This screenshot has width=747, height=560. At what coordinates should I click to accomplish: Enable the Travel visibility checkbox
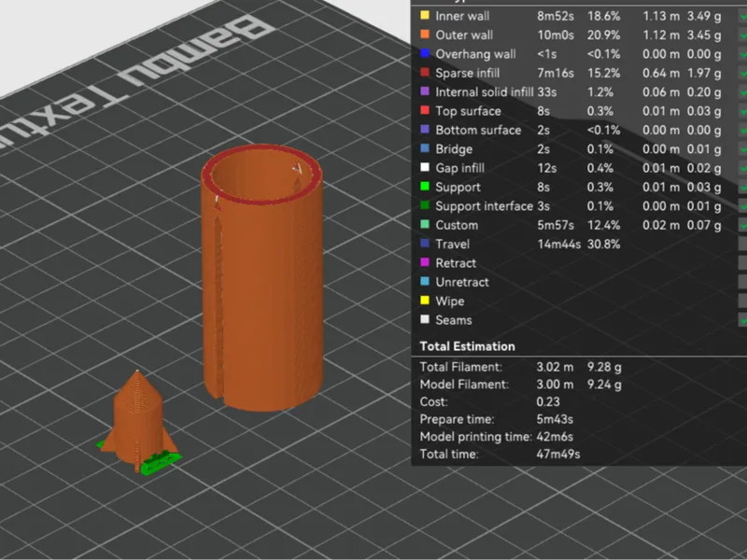tap(742, 245)
